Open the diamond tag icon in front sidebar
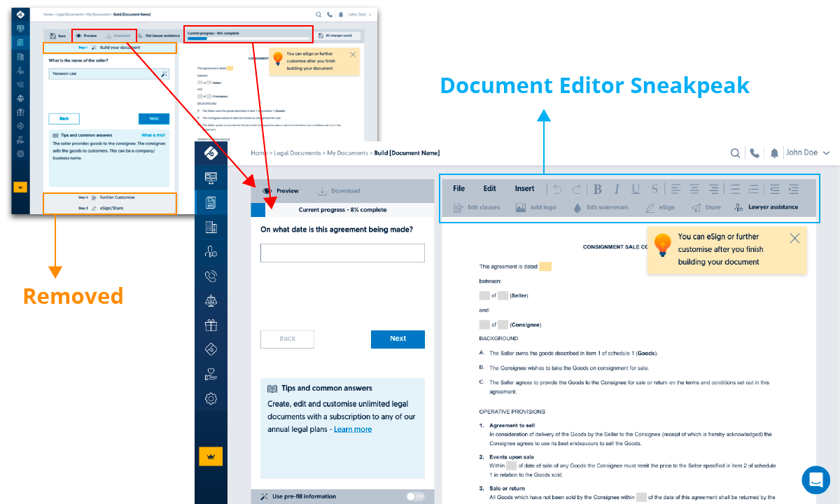The width and height of the screenshot is (840, 504). click(211, 349)
